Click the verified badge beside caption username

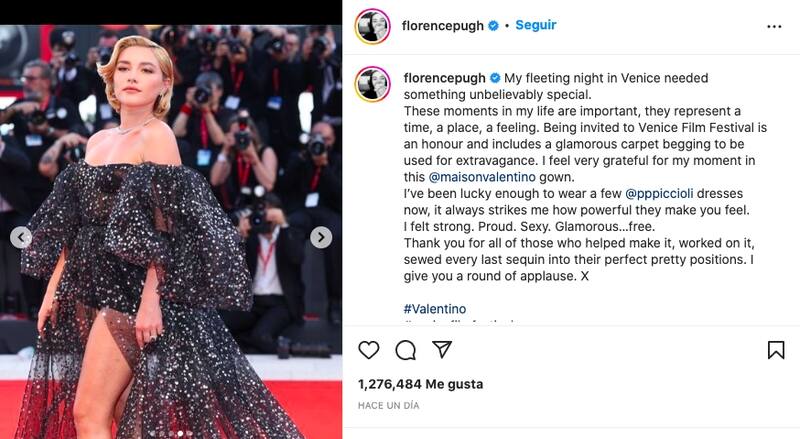coord(495,78)
